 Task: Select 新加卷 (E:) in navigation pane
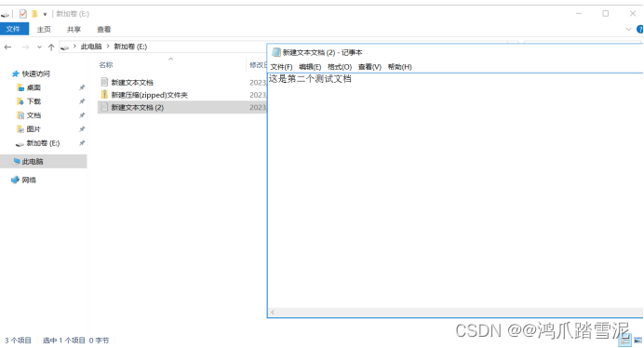[43, 143]
